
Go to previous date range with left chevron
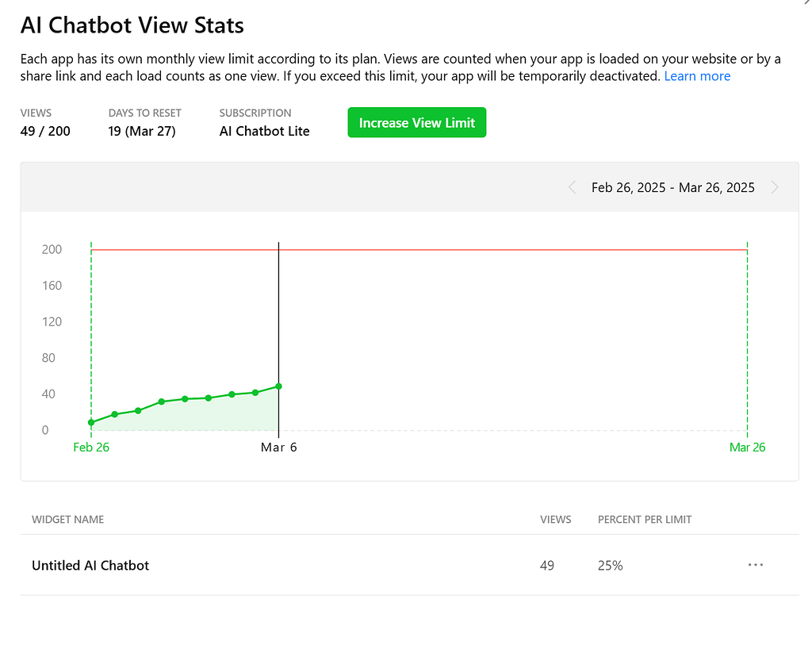click(x=572, y=188)
